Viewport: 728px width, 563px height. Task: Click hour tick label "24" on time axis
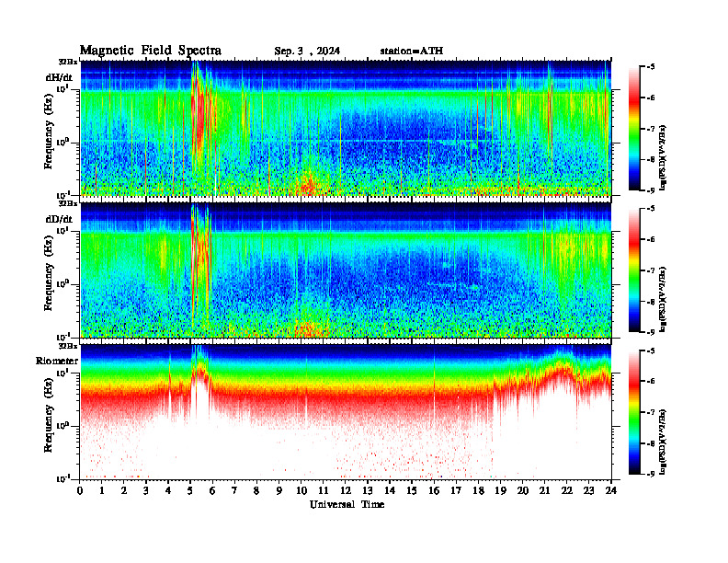(611, 490)
